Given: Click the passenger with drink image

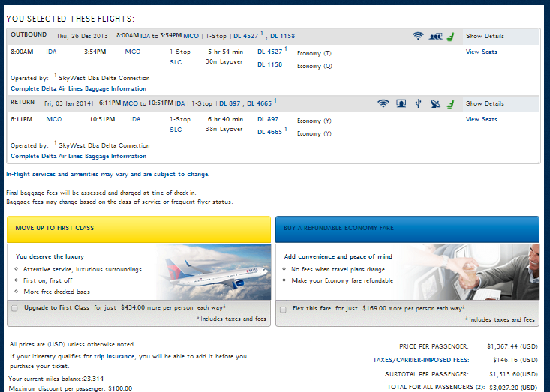Looking at the screenshot, I should 468,271.
